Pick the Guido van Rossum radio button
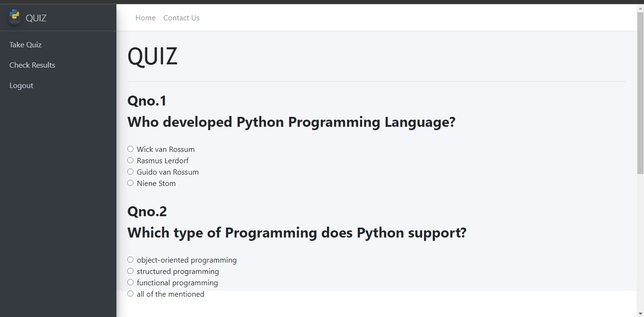 tap(131, 172)
